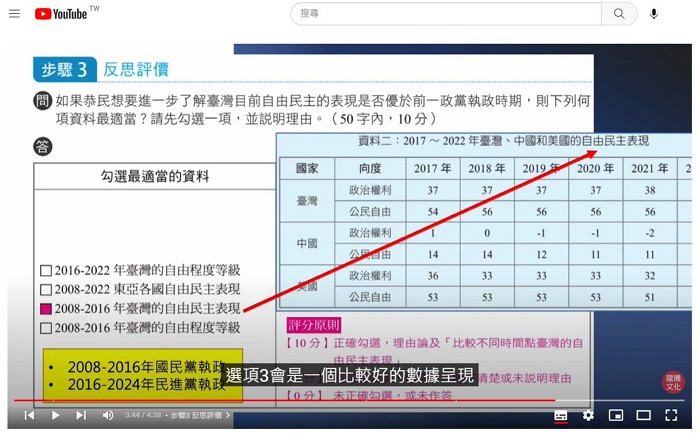Skip to the previous video
Viewport: 700px width, 437px height.
(29, 415)
